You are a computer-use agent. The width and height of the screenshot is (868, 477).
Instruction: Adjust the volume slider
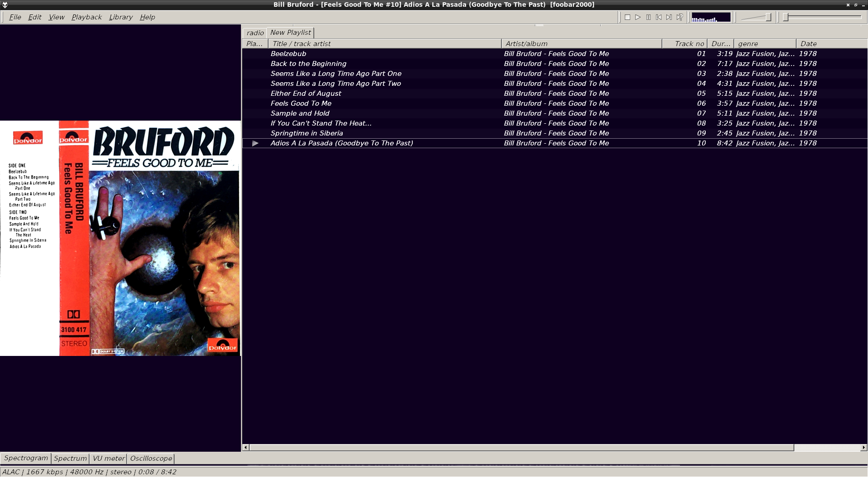pos(756,17)
